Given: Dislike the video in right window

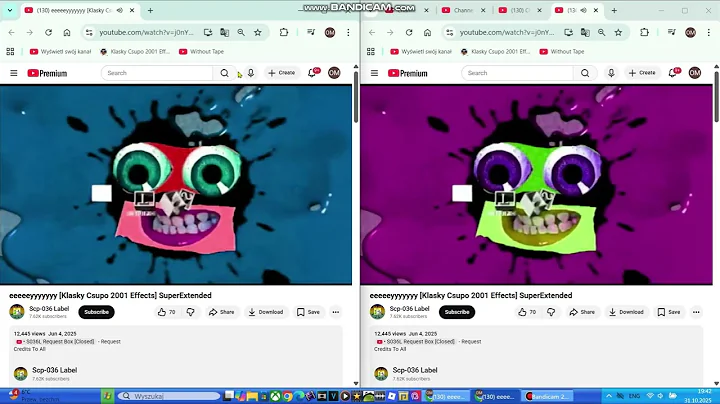Looking at the screenshot, I should click(x=551, y=312).
